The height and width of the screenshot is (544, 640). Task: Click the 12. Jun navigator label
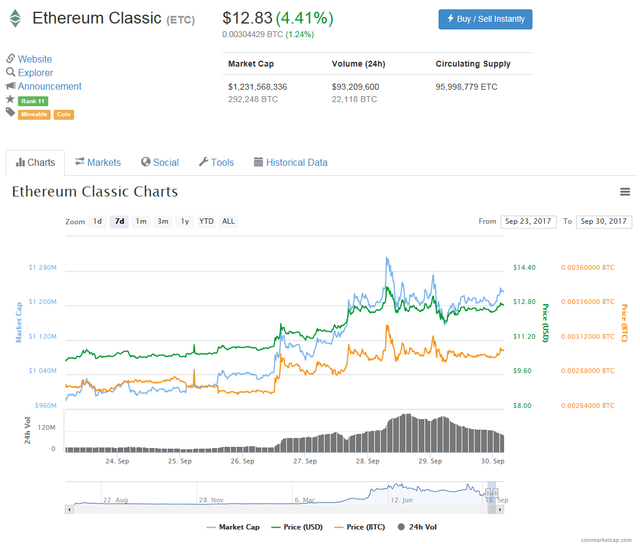pos(402,500)
